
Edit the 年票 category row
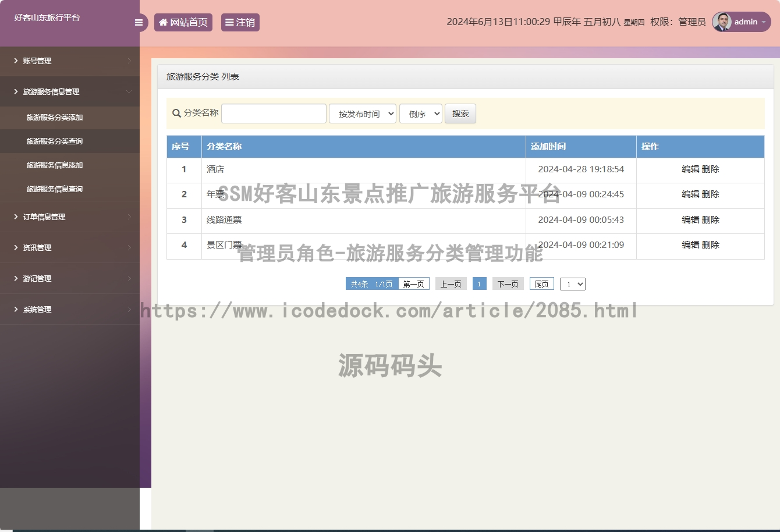690,194
